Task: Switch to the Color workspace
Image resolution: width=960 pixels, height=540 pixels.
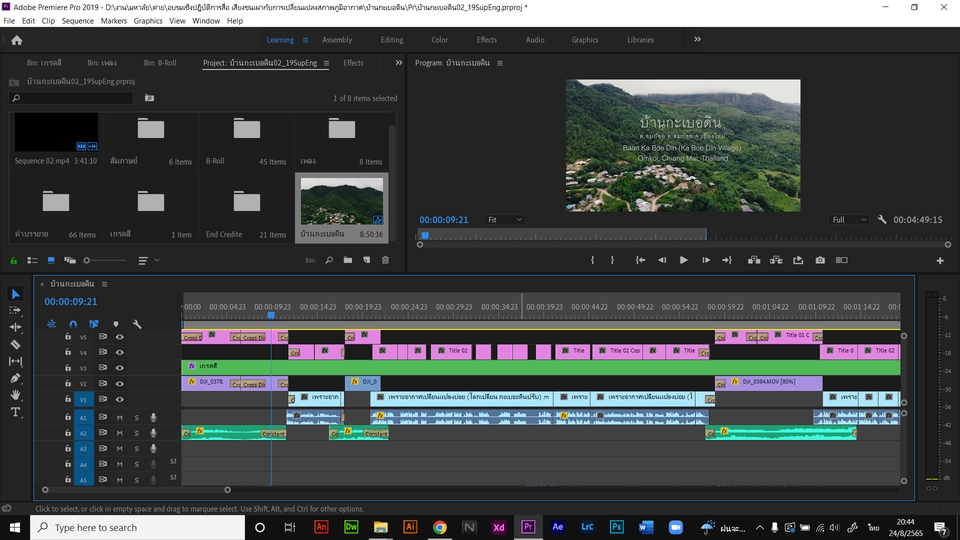Action: pos(439,40)
